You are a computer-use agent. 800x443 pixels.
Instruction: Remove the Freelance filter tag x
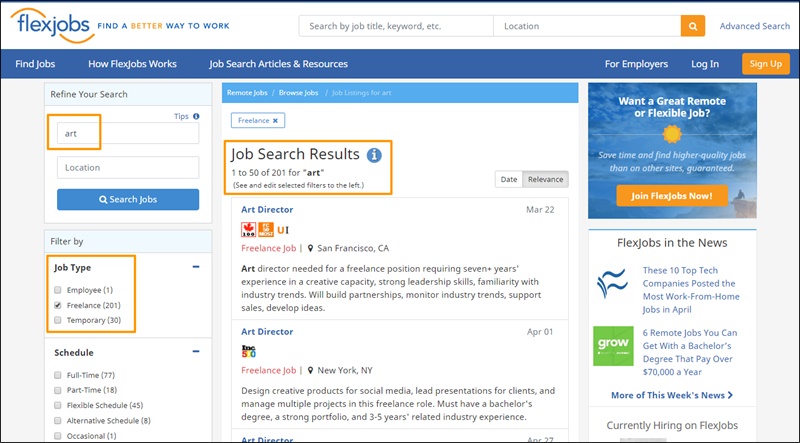point(275,121)
